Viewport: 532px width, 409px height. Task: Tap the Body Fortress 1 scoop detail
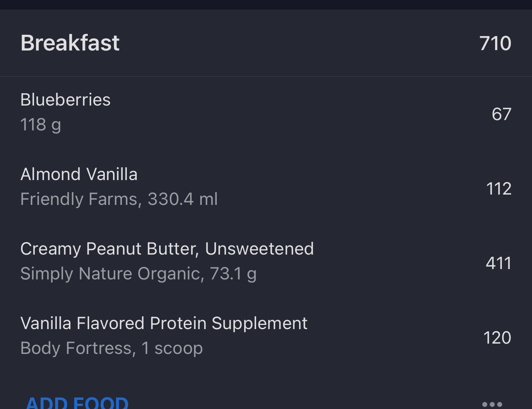pyautogui.click(x=111, y=348)
